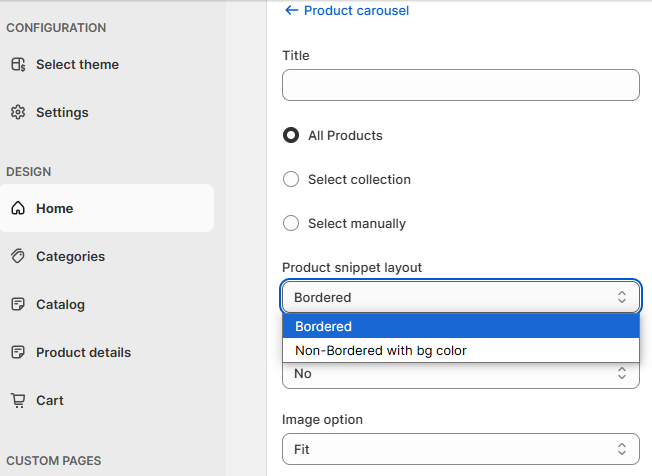Open the Settings label in the sidebar

(62, 112)
